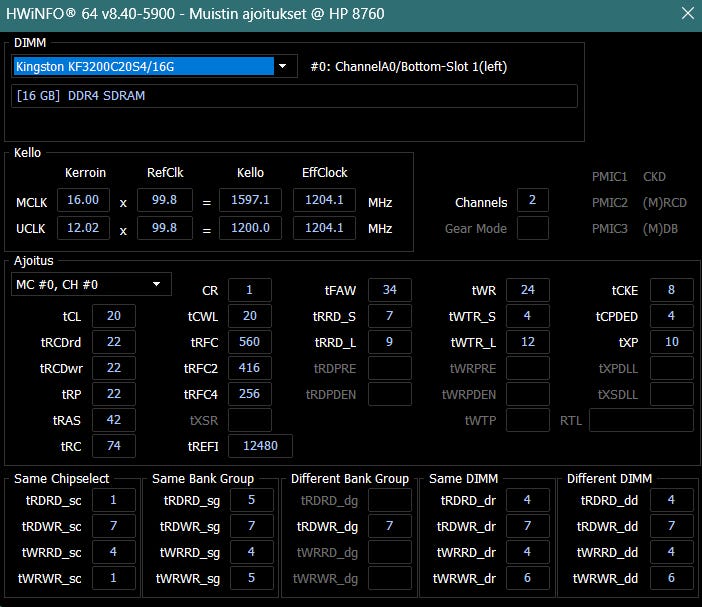Click the tRFC value 560
Viewport: 702px width, 607px height.
pyautogui.click(x=249, y=342)
